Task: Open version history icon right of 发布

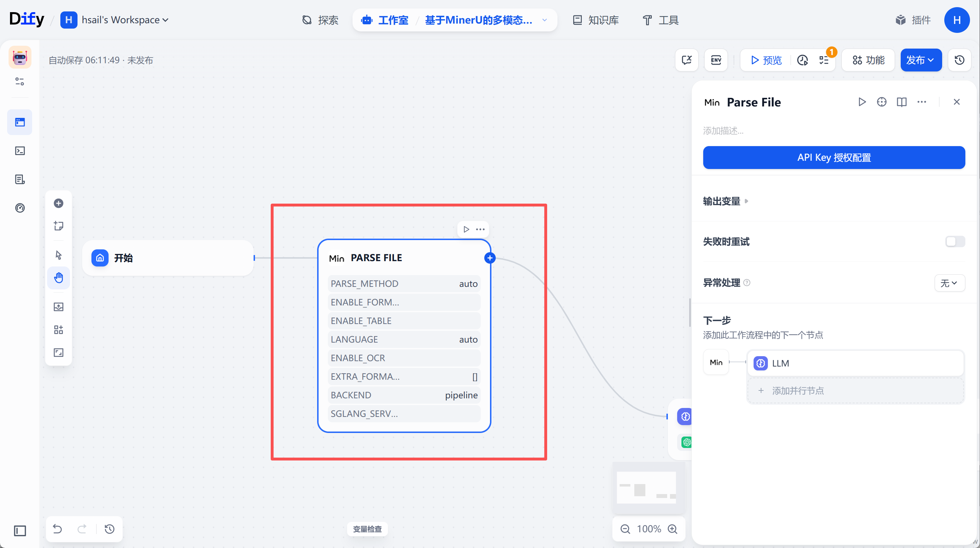Action: point(959,60)
